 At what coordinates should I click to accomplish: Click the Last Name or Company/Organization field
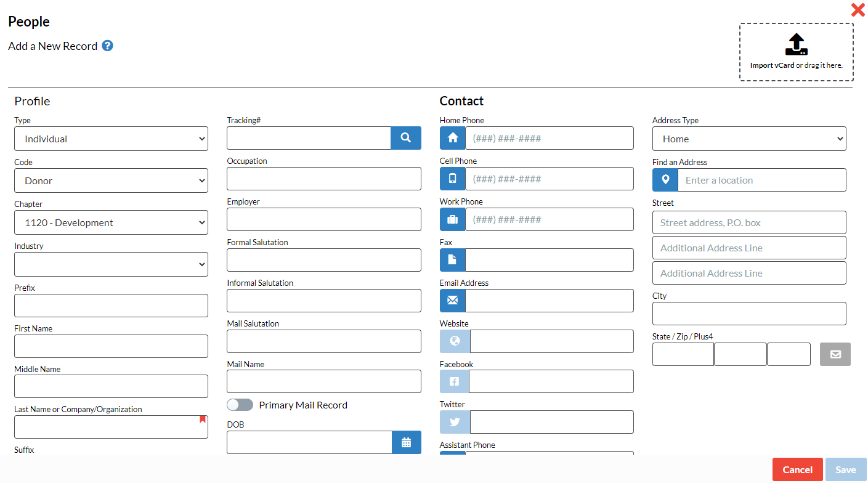[x=112, y=427]
